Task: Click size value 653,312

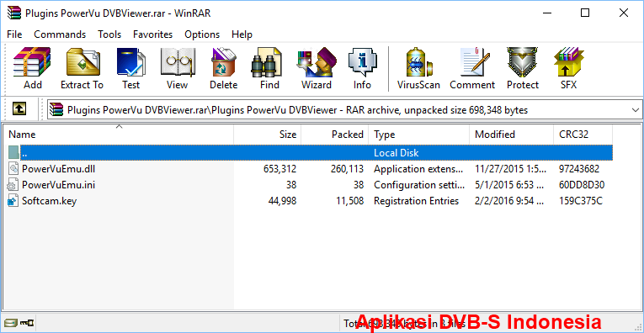Action: (x=279, y=168)
